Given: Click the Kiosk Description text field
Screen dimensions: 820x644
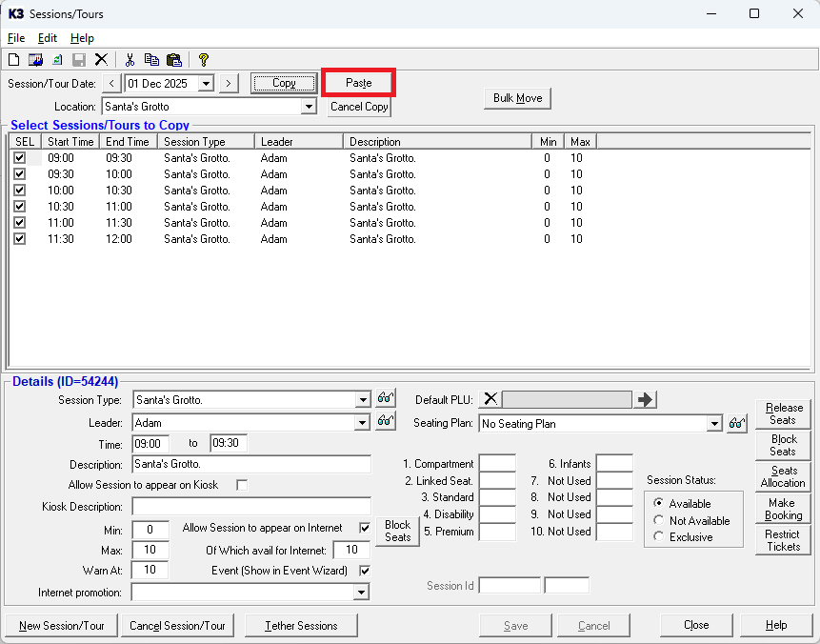Looking at the screenshot, I should coord(251,506).
